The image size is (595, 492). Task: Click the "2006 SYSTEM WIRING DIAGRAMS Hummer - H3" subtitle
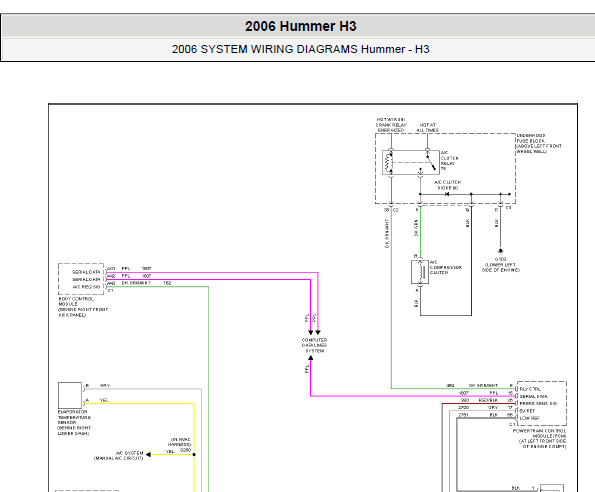300,49
